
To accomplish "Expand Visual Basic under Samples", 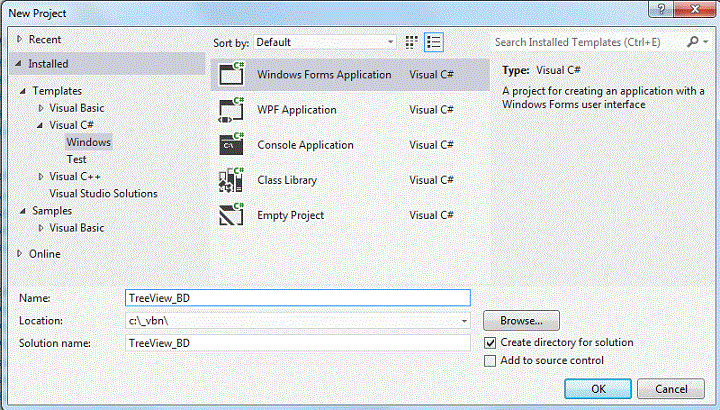I will [x=41, y=228].
